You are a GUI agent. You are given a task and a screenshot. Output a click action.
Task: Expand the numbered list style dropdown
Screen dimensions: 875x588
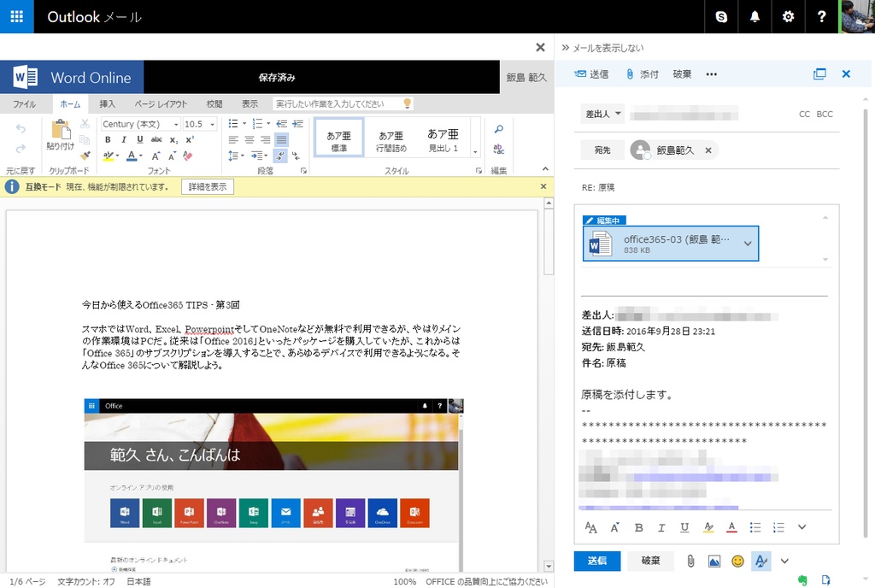(268, 123)
